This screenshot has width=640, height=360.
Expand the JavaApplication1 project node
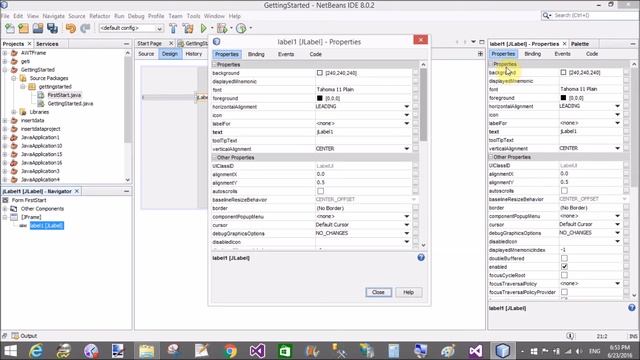(x=5, y=138)
